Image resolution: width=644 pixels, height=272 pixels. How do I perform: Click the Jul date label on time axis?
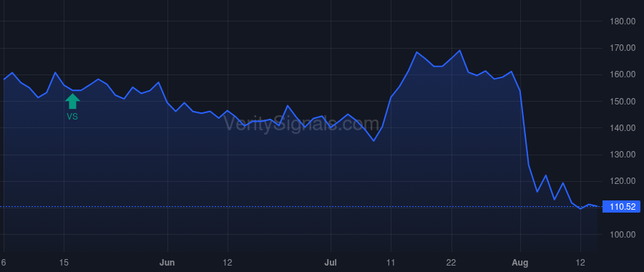(331, 263)
